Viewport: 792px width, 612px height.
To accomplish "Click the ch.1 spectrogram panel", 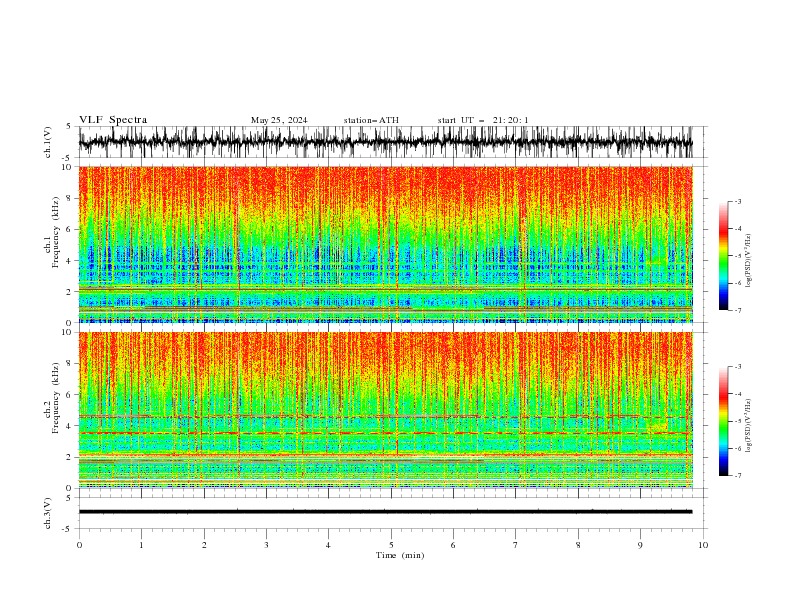I will click(x=386, y=244).
